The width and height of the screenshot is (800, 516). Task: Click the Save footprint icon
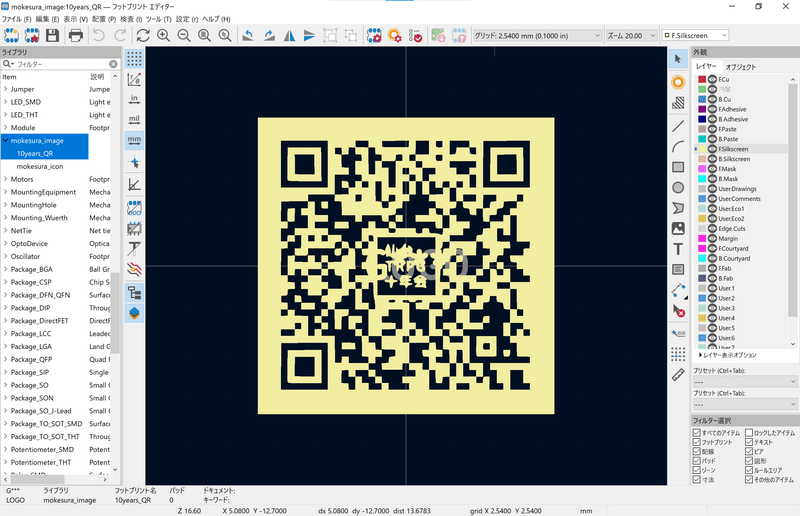point(52,36)
